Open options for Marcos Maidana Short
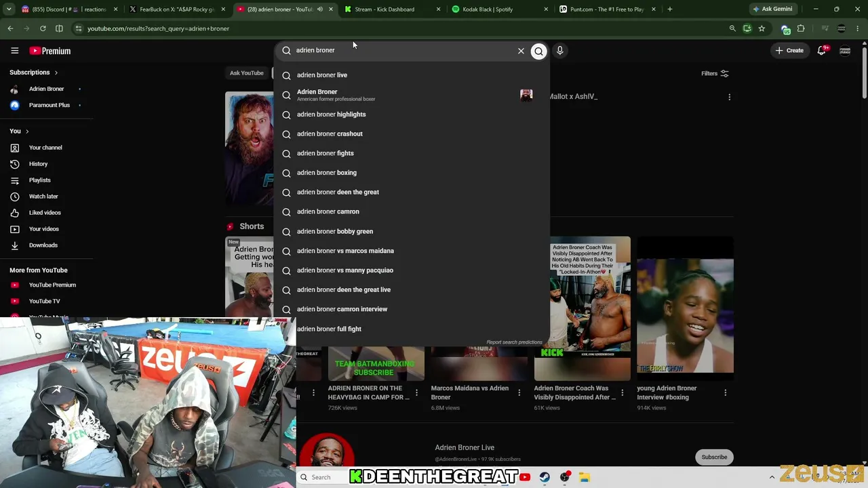Image resolution: width=868 pixels, height=488 pixels. coord(519,393)
